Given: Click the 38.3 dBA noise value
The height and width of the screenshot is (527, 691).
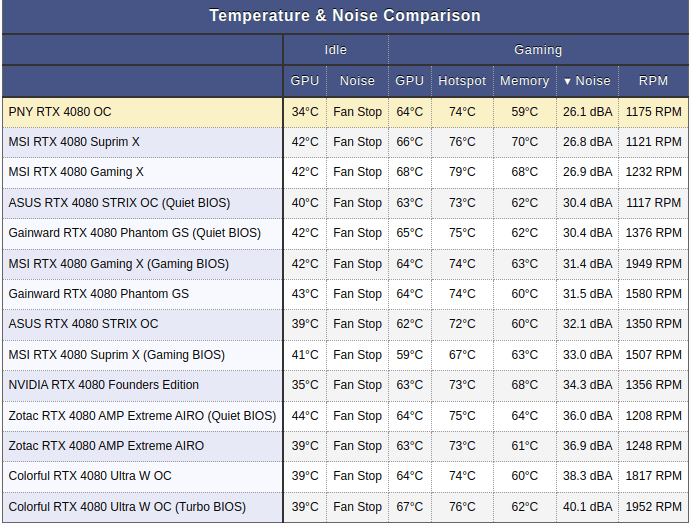Looking at the screenshot, I should pyautogui.click(x=587, y=476).
